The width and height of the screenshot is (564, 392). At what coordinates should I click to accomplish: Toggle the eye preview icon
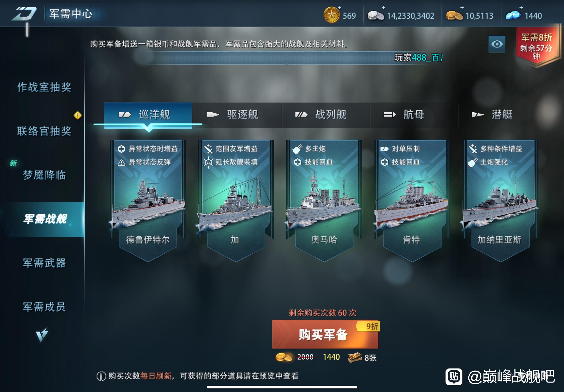pyautogui.click(x=497, y=44)
